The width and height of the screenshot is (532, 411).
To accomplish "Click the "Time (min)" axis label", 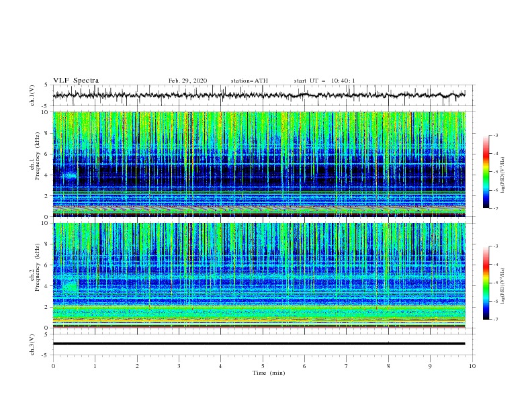I will tap(269, 373).
